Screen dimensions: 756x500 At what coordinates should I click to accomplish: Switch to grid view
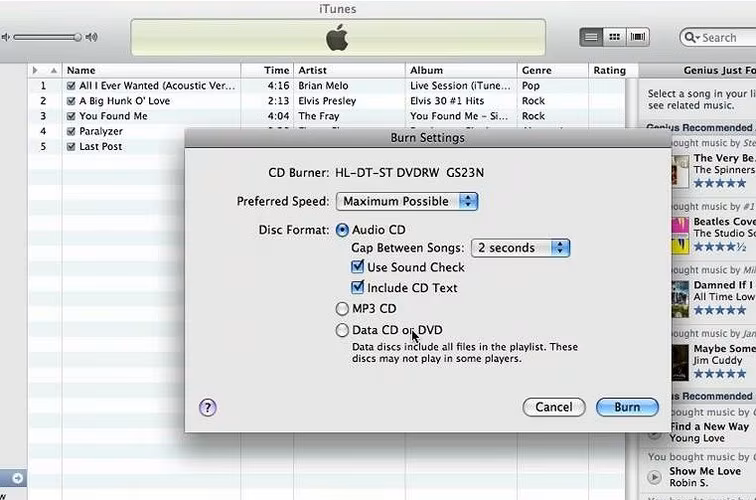[x=614, y=37]
